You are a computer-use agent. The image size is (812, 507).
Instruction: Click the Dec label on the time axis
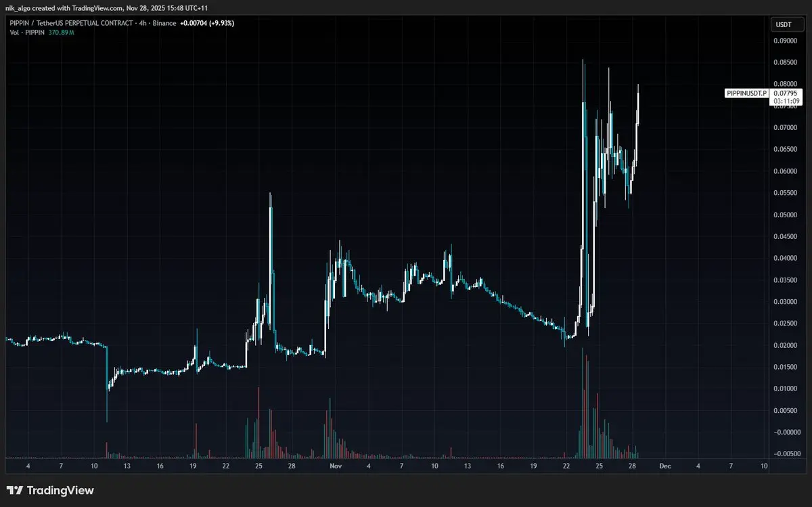pyautogui.click(x=665, y=466)
